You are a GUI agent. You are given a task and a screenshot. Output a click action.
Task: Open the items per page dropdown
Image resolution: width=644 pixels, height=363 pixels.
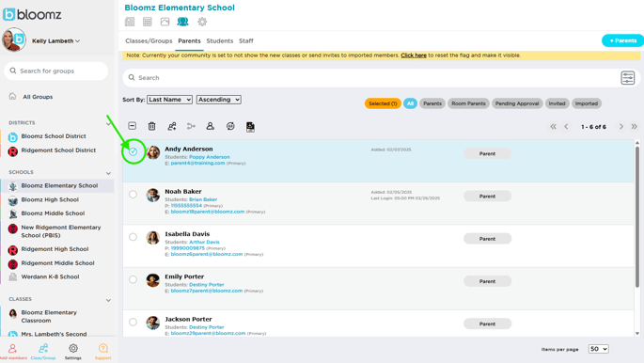tap(599, 349)
